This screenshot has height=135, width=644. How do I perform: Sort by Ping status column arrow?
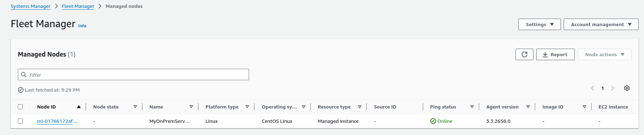(x=472, y=107)
